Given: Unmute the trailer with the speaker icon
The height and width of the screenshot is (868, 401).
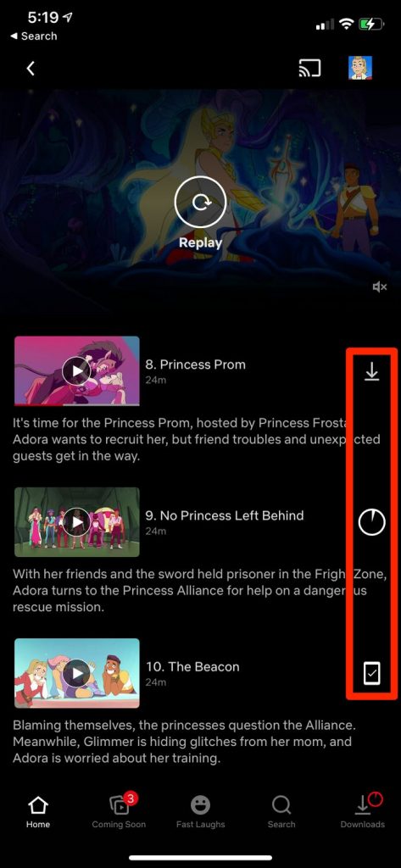Looking at the screenshot, I should pos(380,287).
